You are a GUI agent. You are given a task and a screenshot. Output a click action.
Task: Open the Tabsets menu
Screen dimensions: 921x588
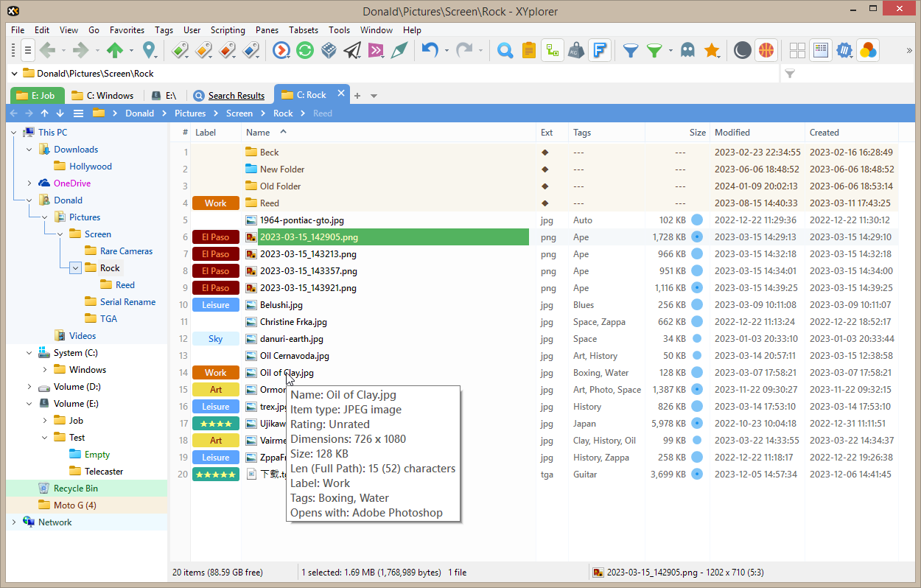(x=303, y=30)
